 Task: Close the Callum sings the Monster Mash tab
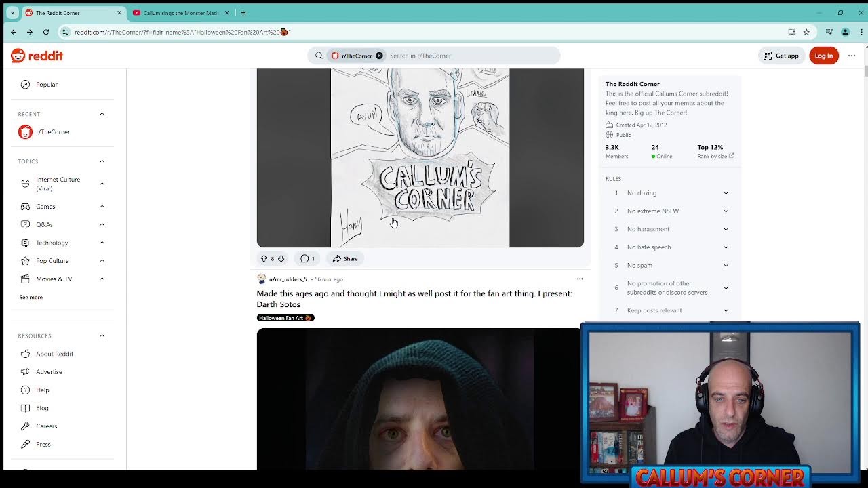(227, 13)
